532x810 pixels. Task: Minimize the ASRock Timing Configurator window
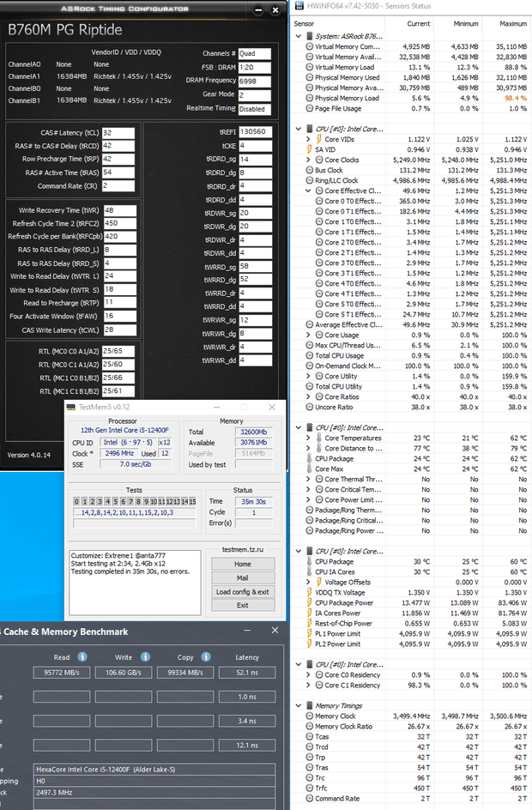tap(259, 9)
